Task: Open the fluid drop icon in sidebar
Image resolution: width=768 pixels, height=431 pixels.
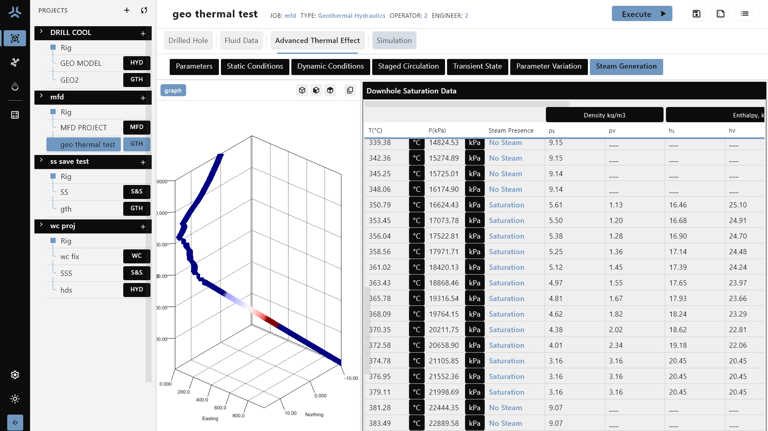Action: coord(15,87)
